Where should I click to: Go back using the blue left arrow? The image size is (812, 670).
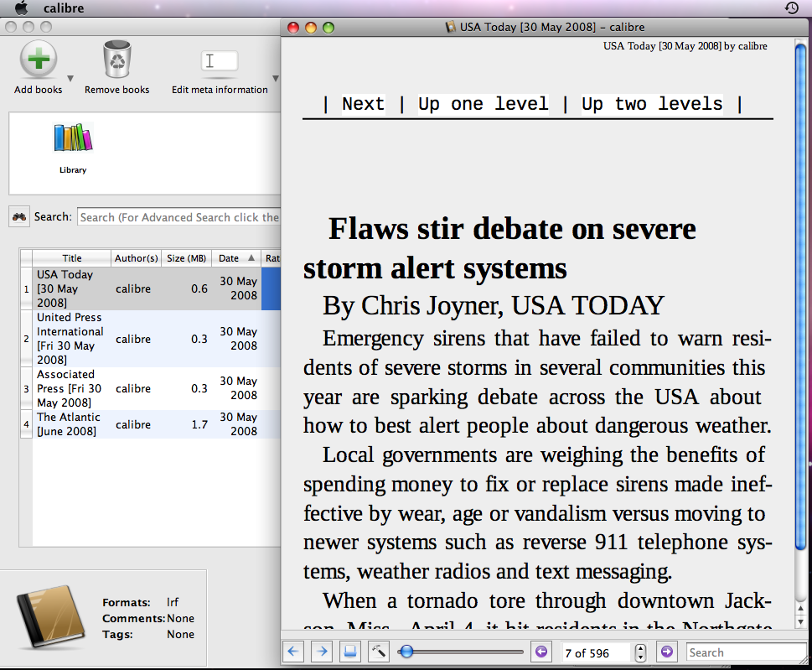293,652
